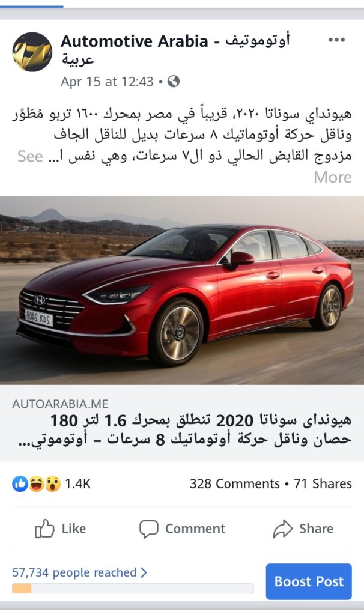Click the Automotive Arabia profile picture
Image resolution: width=364 pixels, height=615 pixels.
(x=32, y=52)
